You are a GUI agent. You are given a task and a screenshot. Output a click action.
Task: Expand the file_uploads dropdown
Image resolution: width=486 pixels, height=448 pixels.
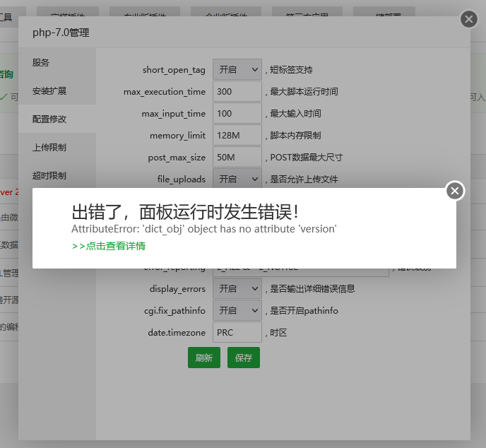pos(237,178)
